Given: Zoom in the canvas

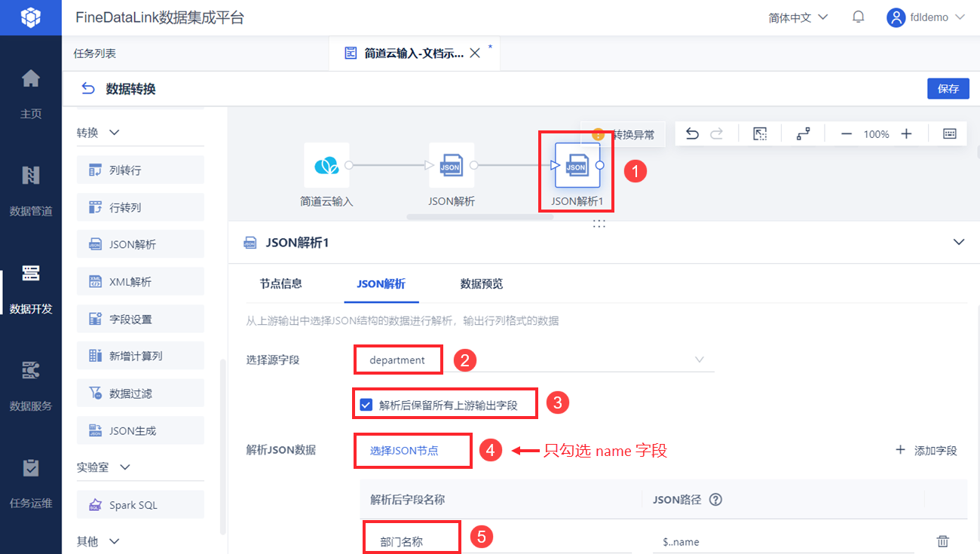Looking at the screenshot, I should [906, 133].
